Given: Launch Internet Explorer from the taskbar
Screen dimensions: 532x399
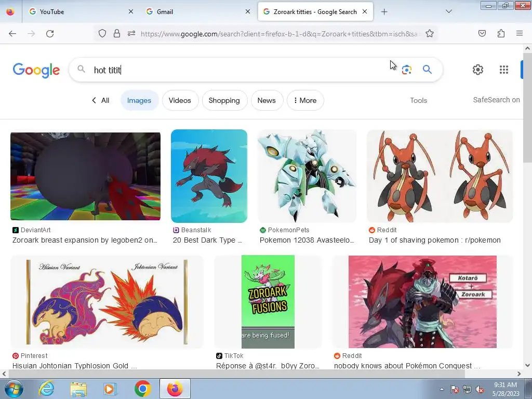Looking at the screenshot, I should (x=46, y=389).
